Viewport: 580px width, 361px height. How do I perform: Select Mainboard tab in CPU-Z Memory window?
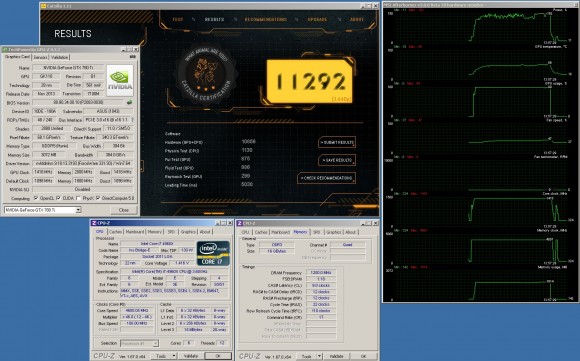(x=280, y=232)
